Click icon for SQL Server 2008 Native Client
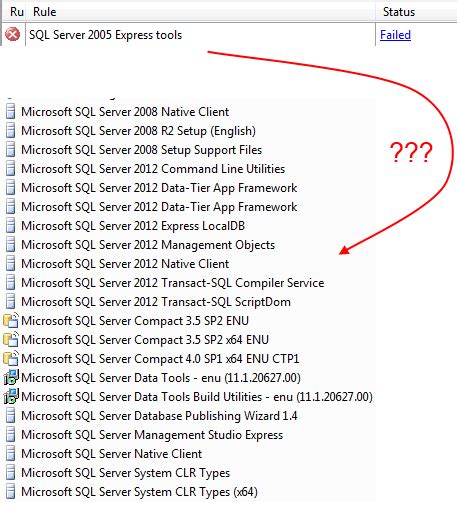Screen dimensions: 457x507 pos(11,111)
